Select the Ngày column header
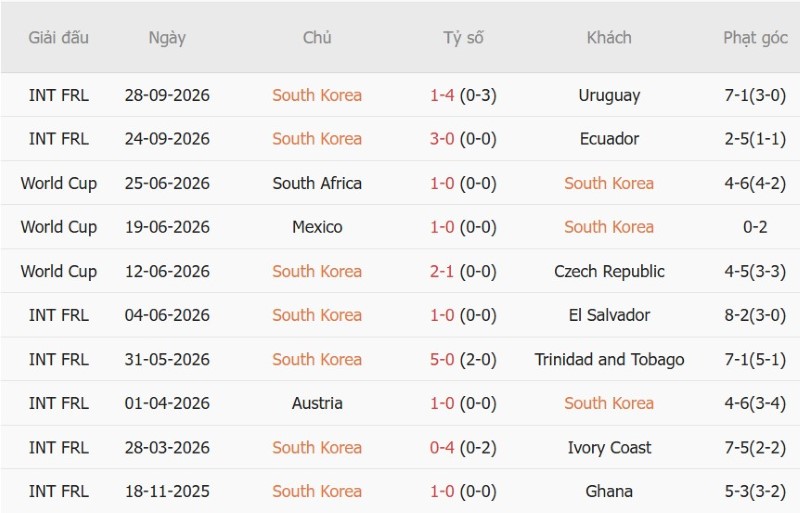The image size is (800, 513). 167,38
